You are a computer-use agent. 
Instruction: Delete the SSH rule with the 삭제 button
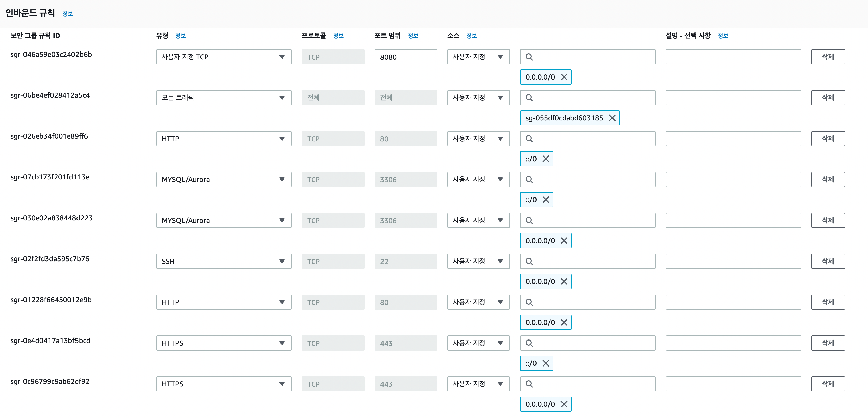(828, 262)
